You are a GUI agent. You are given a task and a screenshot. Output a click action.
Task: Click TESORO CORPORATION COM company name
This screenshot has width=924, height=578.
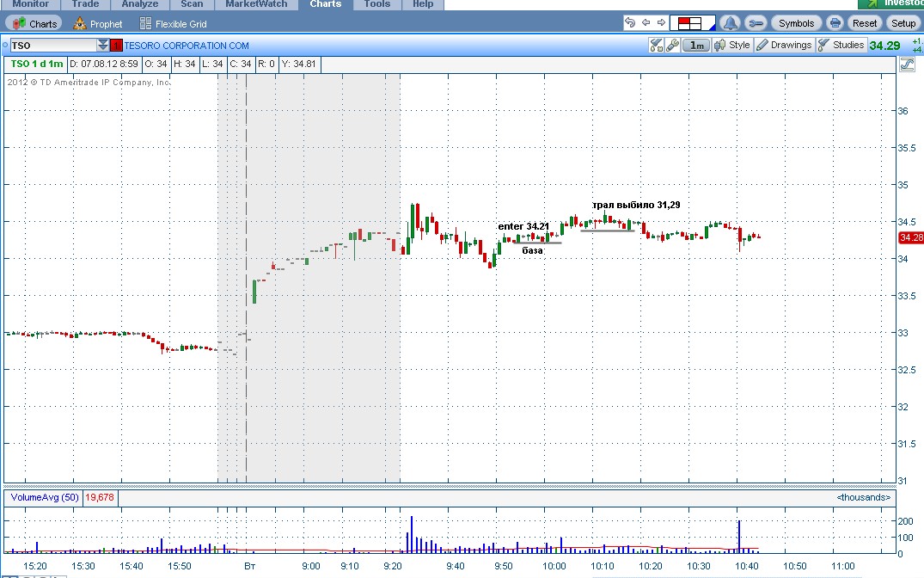click(187, 46)
